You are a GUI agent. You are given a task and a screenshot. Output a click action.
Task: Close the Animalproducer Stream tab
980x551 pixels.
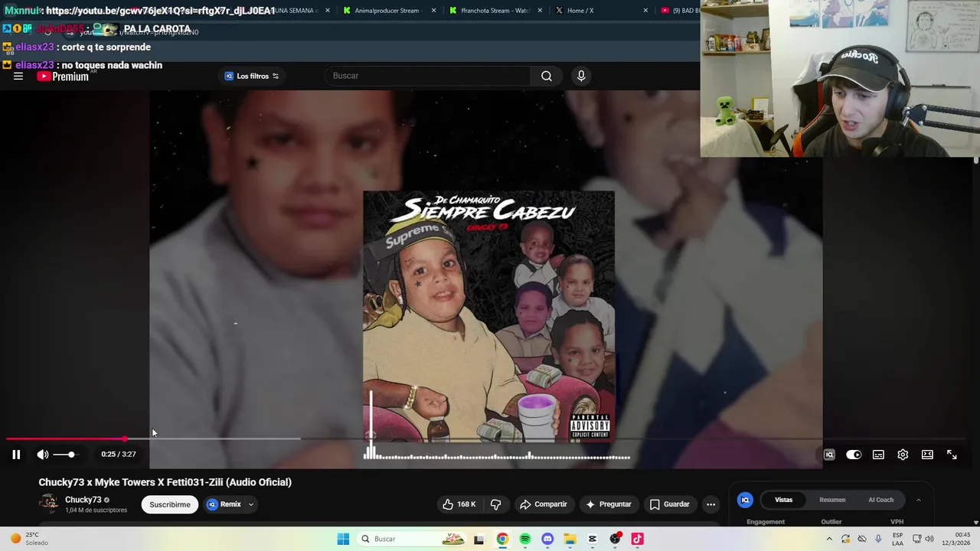click(434, 11)
